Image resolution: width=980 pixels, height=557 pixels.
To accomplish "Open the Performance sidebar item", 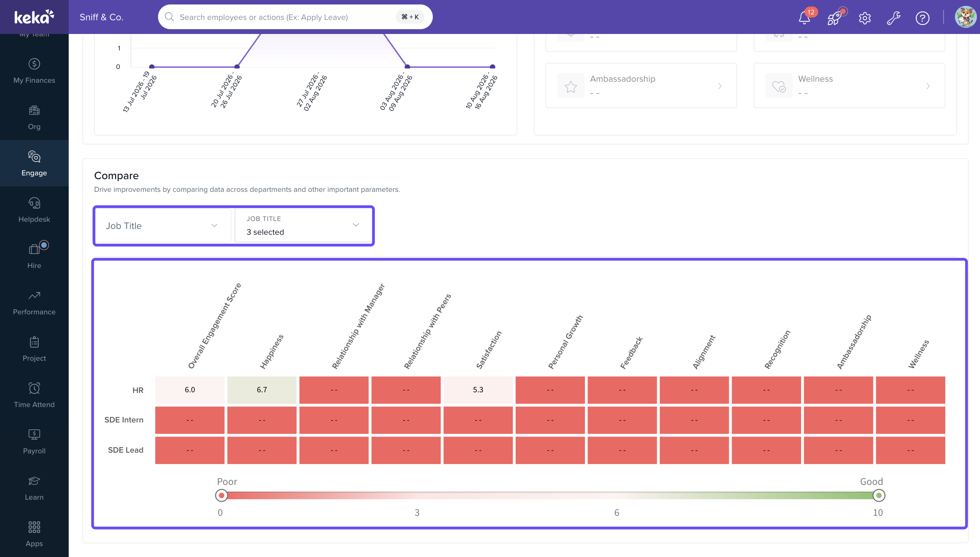I will click(x=34, y=303).
